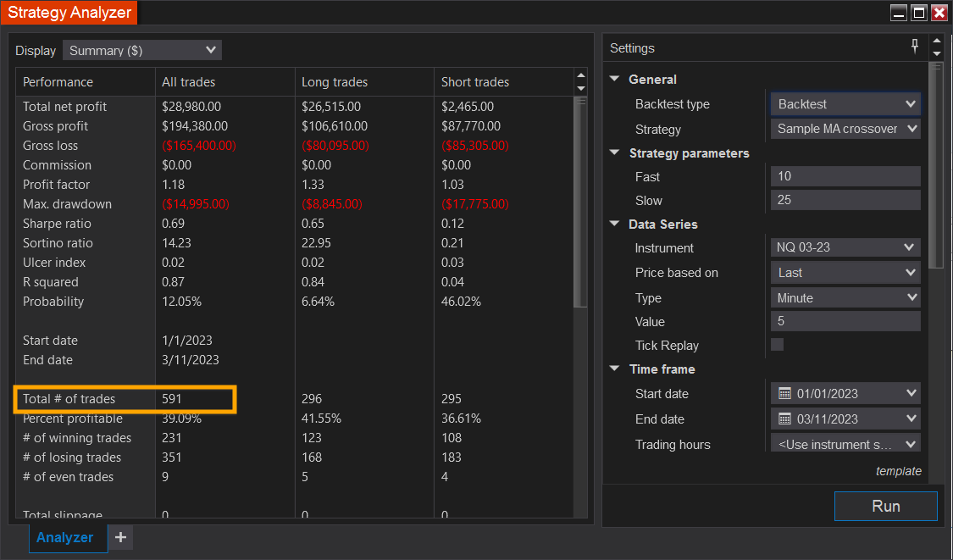Image resolution: width=953 pixels, height=560 pixels.
Task: Enable the Tick Replay checkbox
Action: tap(777, 345)
